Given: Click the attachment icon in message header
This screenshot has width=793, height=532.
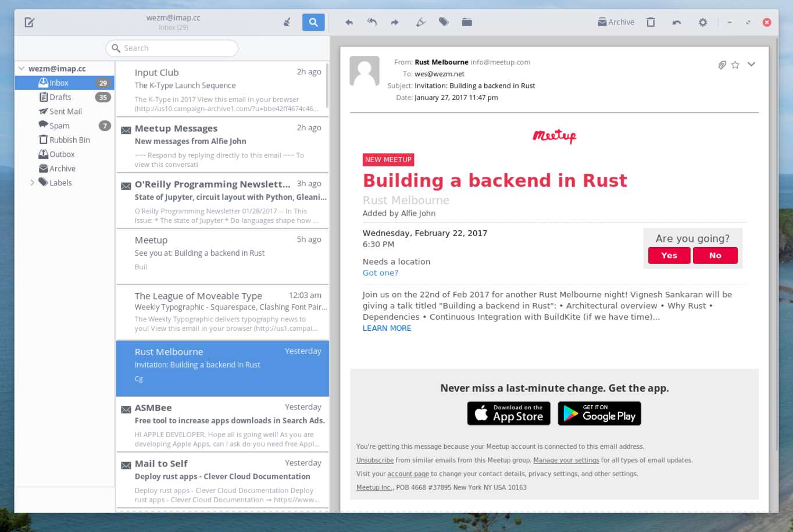Looking at the screenshot, I should point(721,65).
